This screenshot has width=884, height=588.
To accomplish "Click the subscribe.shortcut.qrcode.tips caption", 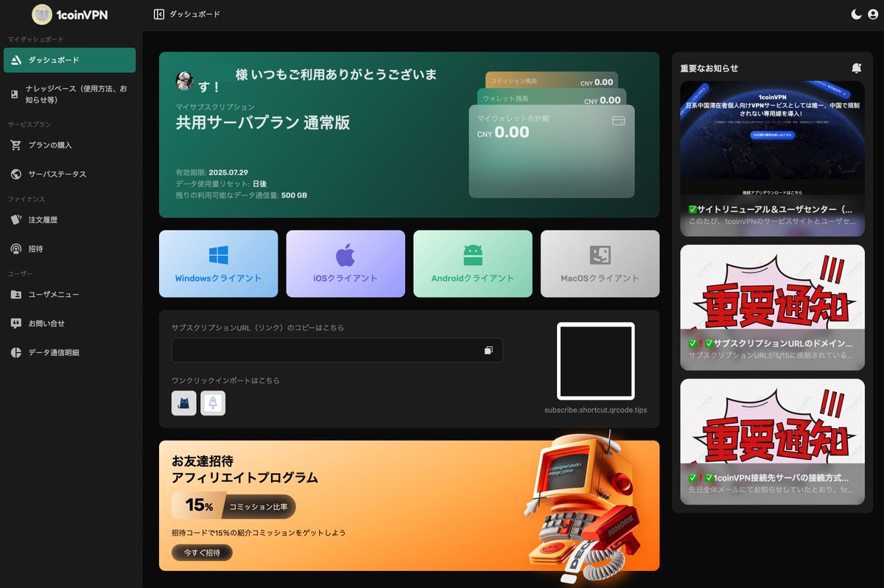I will coord(596,410).
